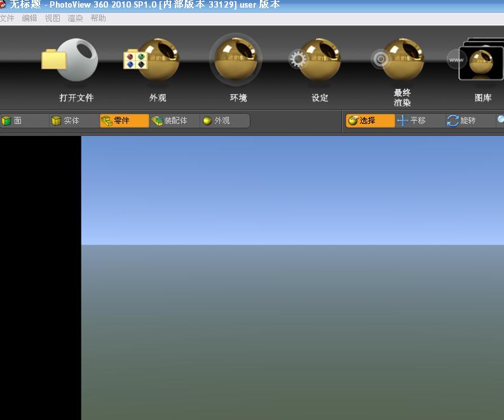Viewport: 504px width, 420px height.
Task: Open the 打开文件 (open file) sphere icon
Action: point(70,60)
